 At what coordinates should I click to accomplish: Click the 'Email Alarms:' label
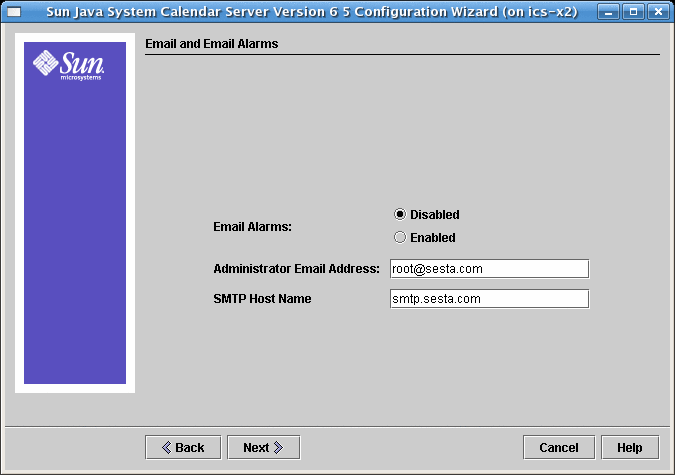click(252, 227)
